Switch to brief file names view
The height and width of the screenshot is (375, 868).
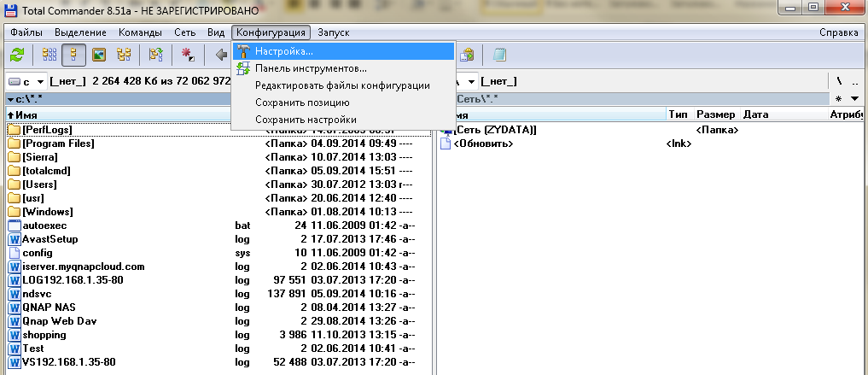[50, 55]
